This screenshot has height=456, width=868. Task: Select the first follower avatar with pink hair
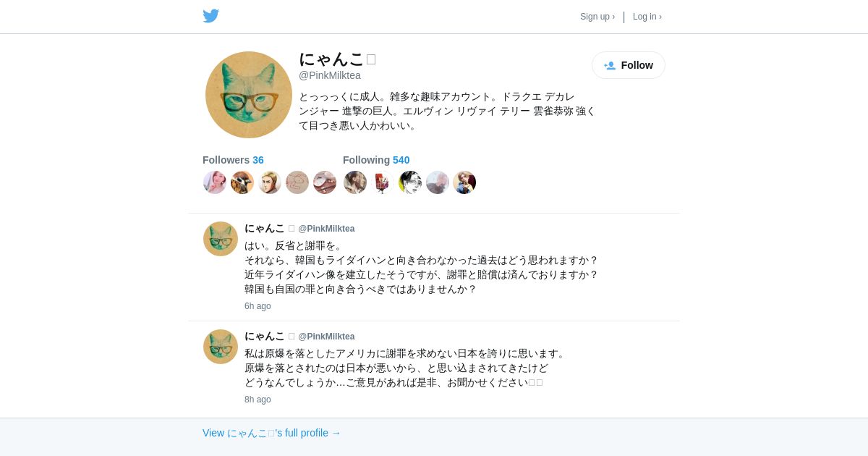coord(215,182)
